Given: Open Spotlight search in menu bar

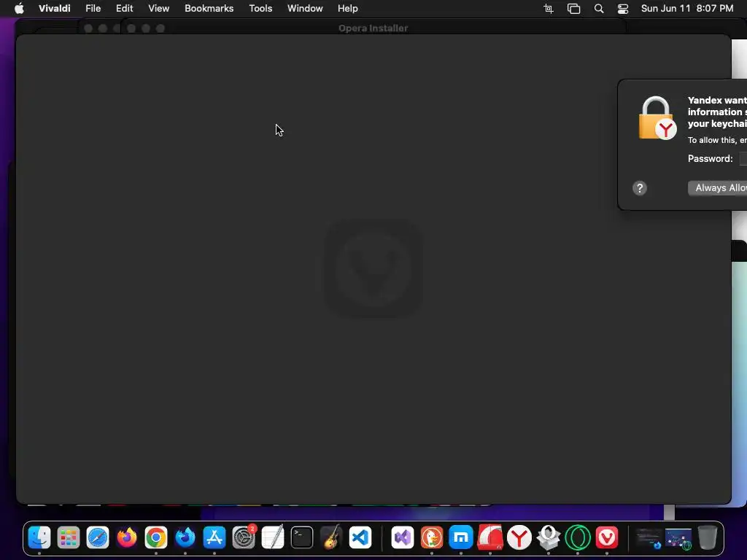Looking at the screenshot, I should 599,9.
